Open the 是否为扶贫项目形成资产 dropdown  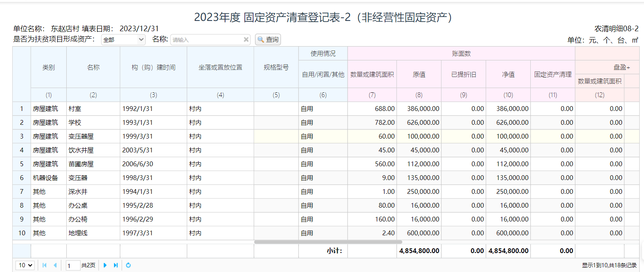pyautogui.click(x=124, y=39)
